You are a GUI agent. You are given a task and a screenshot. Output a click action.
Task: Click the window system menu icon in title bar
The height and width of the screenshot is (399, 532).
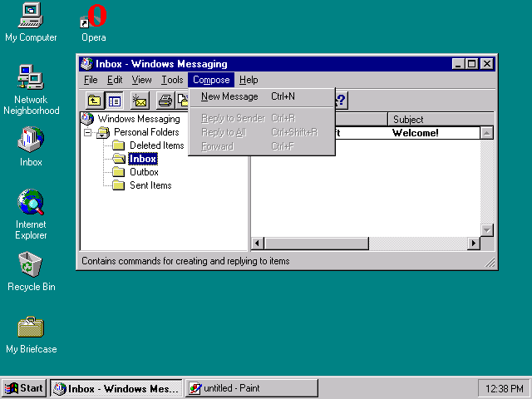(x=87, y=64)
